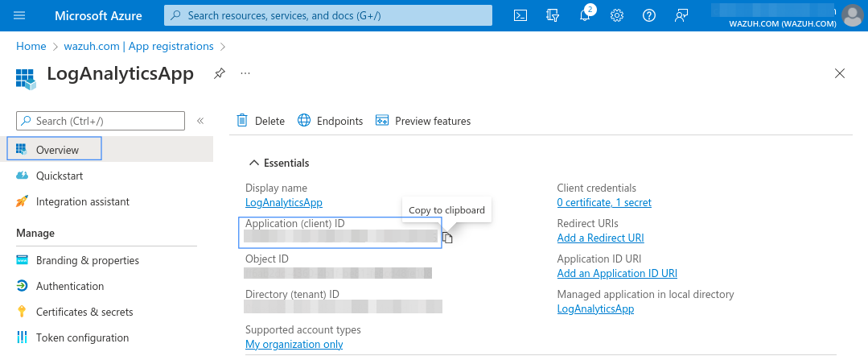Open Certificates & secrets

(x=84, y=313)
